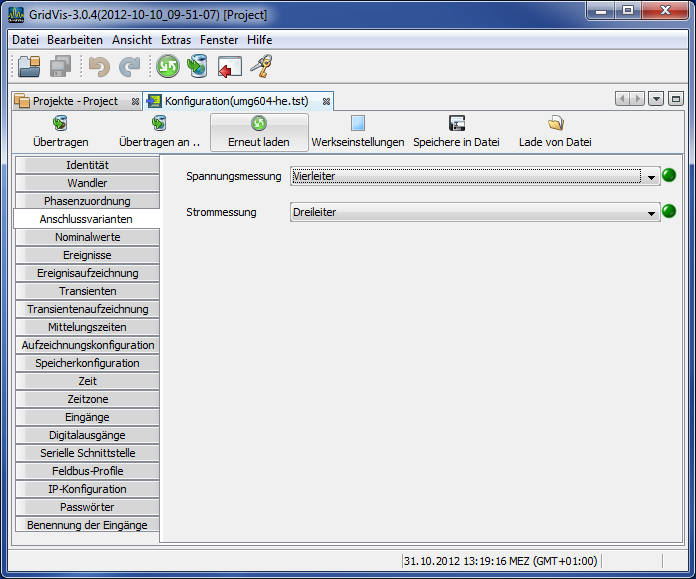This screenshot has width=696, height=579.
Task: Click the GridVis title bar application icon
Action: pos(16,15)
